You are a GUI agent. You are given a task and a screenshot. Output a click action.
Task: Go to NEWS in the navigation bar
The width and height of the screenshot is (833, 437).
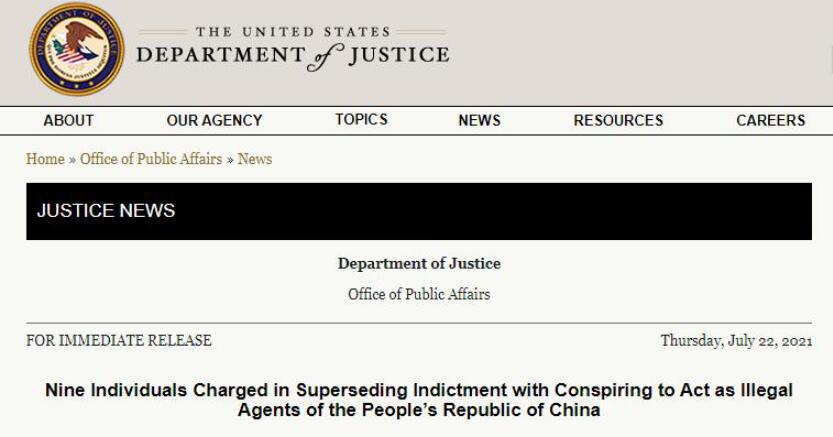point(479,120)
